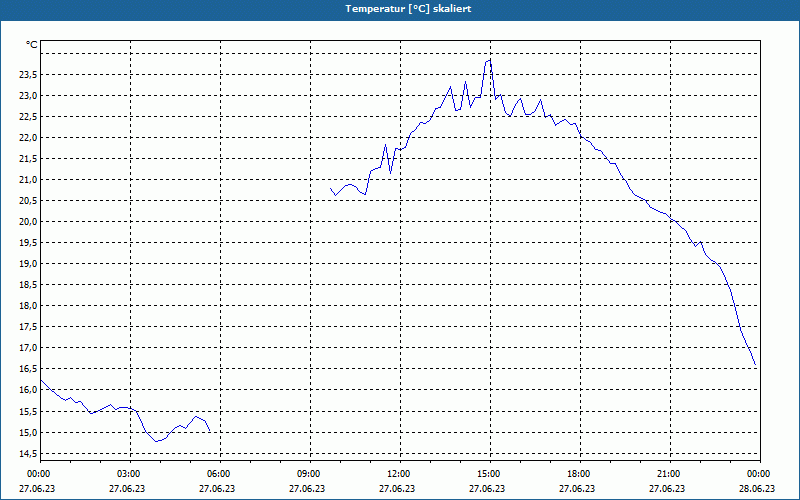The image size is (800, 500).
Task: Select the 27.06.23 date below 06:00
Action: coord(217,489)
